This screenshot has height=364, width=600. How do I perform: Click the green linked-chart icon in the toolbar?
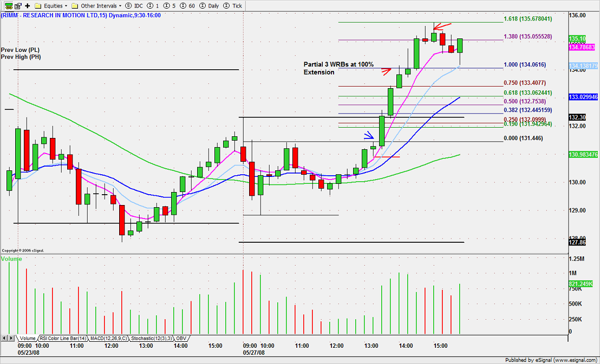(x=9, y=6)
